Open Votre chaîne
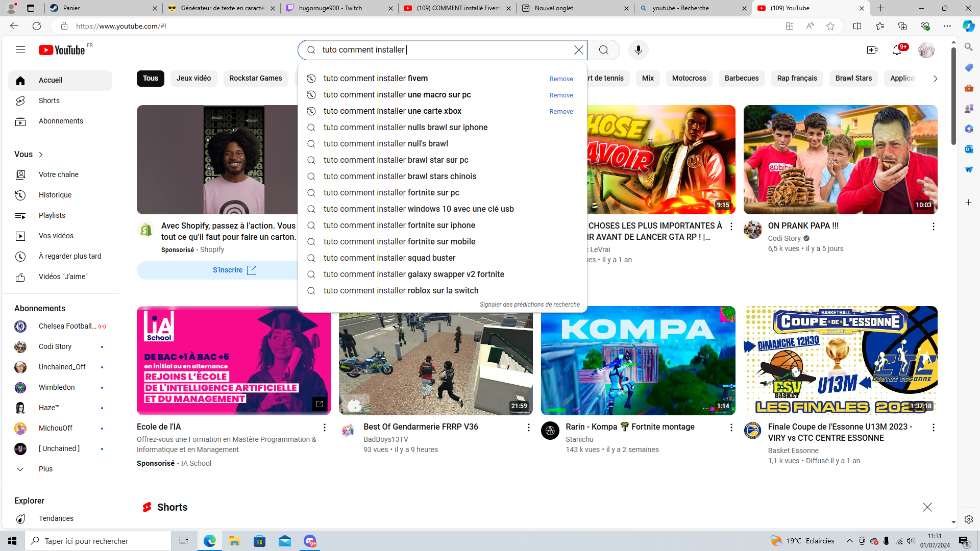Viewport: 980px width, 551px height. [60, 175]
